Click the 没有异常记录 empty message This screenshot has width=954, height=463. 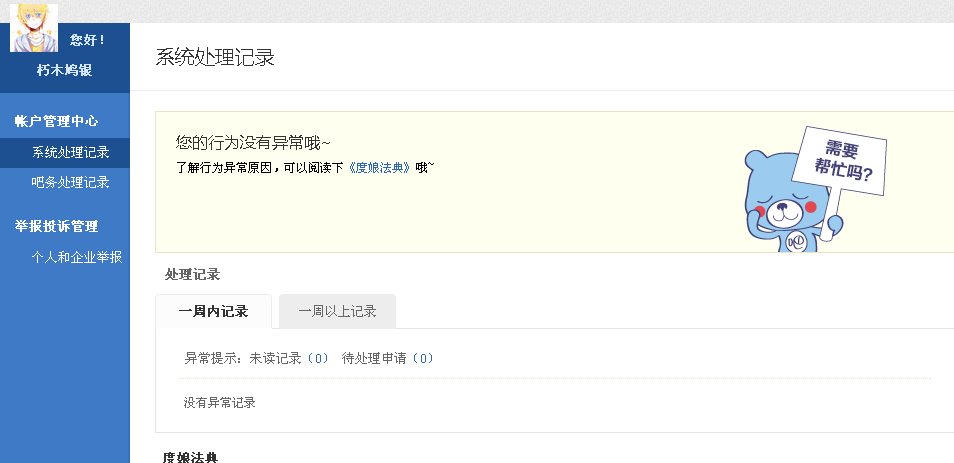pyautogui.click(x=220, y=403)
